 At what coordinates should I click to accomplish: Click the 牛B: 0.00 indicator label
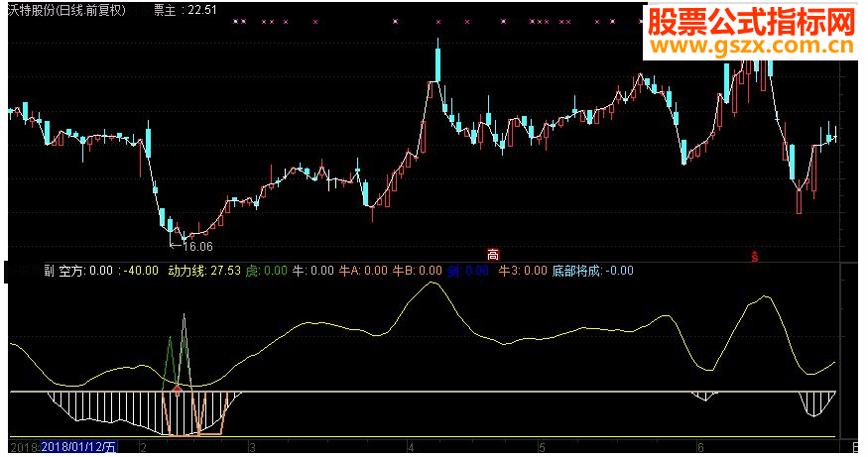[x=417, y=271]
